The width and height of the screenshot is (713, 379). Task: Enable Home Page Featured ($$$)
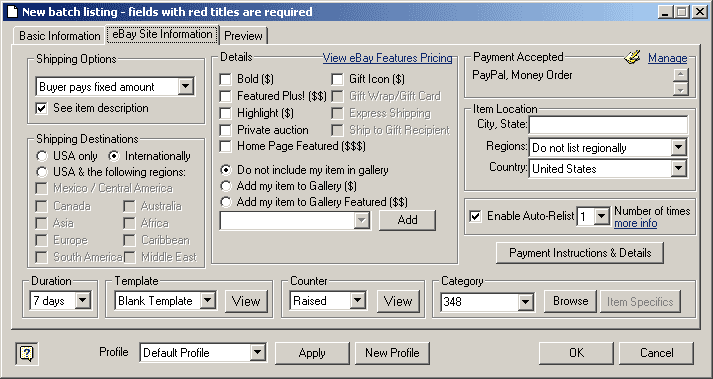click(x=226, y=146)
